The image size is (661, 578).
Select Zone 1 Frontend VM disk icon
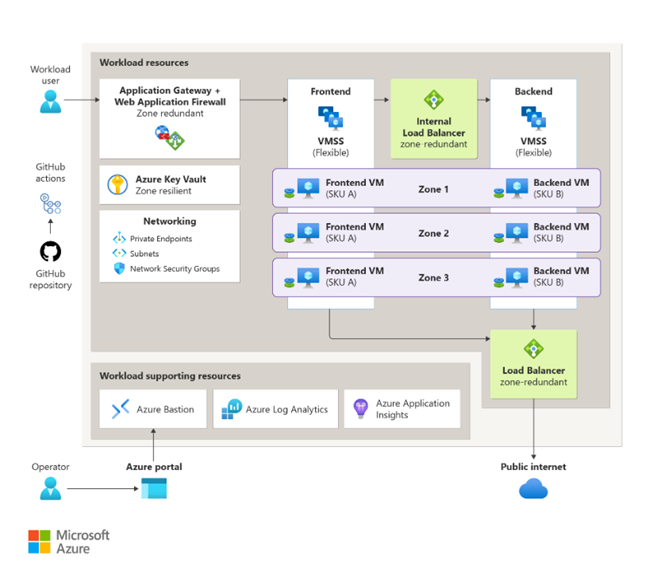pyautogui.click(x=289, y=194)
